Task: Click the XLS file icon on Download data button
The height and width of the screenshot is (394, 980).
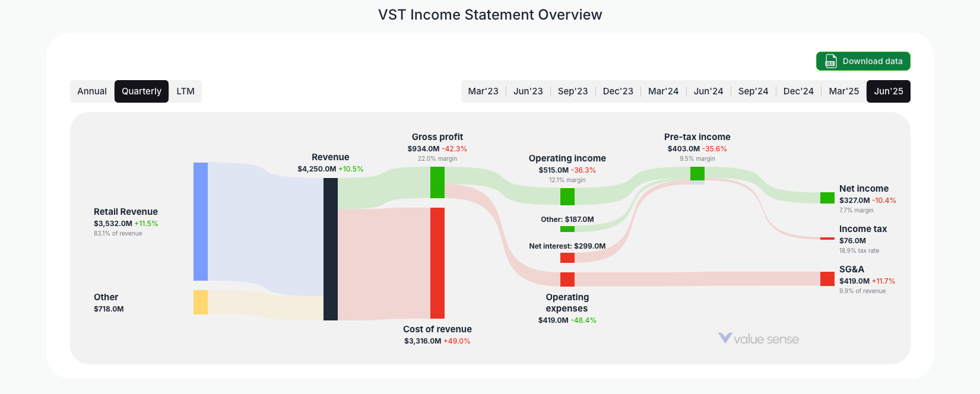Action: 830,61
